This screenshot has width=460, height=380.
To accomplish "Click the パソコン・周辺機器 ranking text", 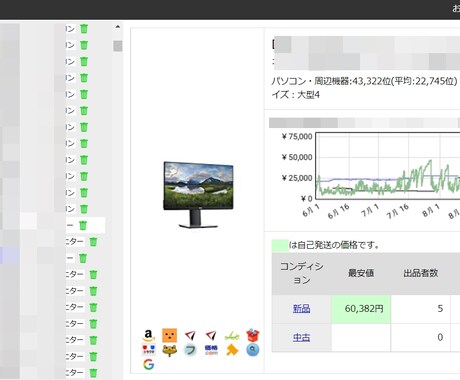I will point(364,81).
